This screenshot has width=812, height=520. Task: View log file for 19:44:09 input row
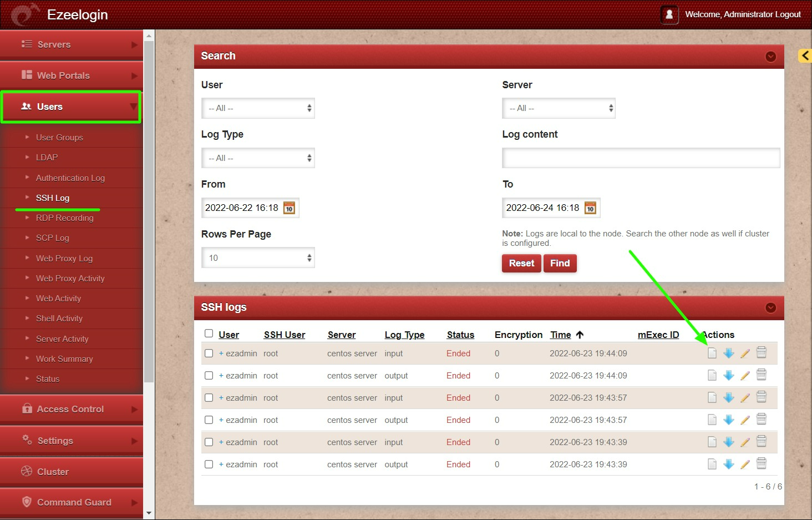[712, 353]
